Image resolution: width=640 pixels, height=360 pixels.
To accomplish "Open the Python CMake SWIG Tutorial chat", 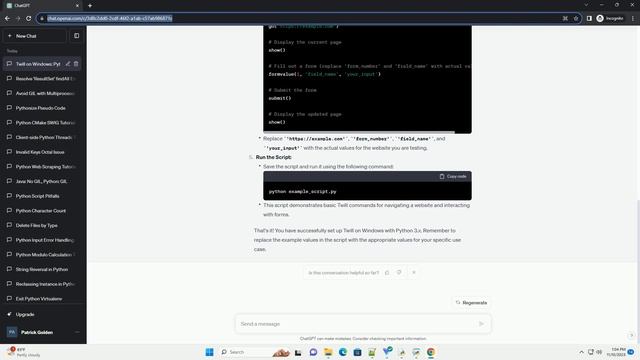I will (42, 122).
